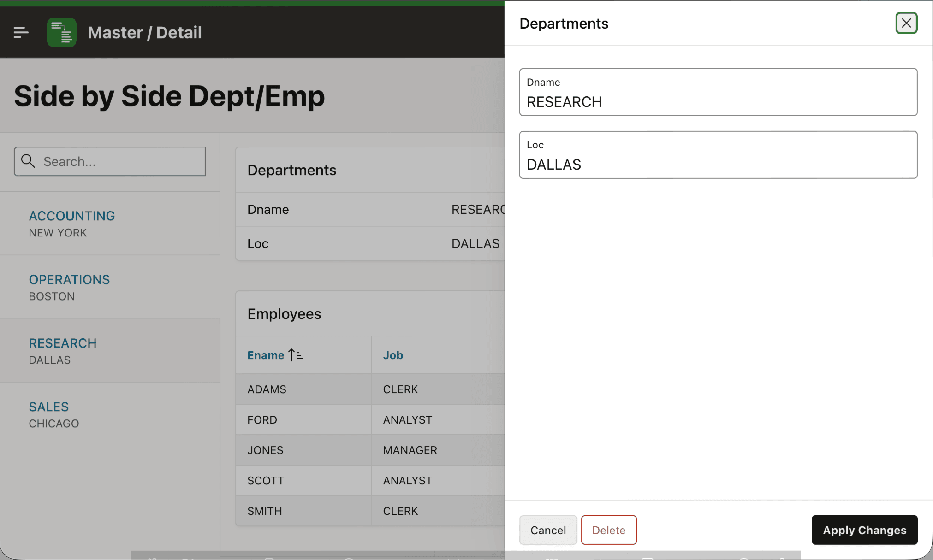Click the Master / Detail app logo icon
The image size is (933, 560).
[x=62, y=32]
